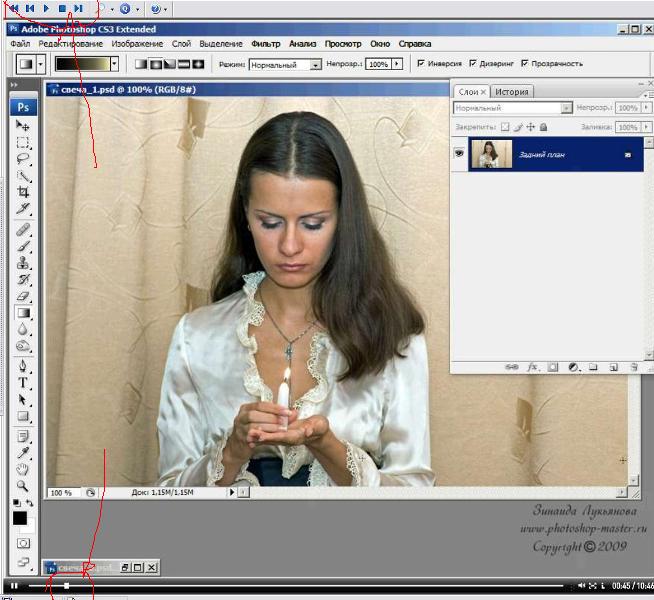
Task: Choose the Radial gradient style
Action: click(x=156, y=64)
